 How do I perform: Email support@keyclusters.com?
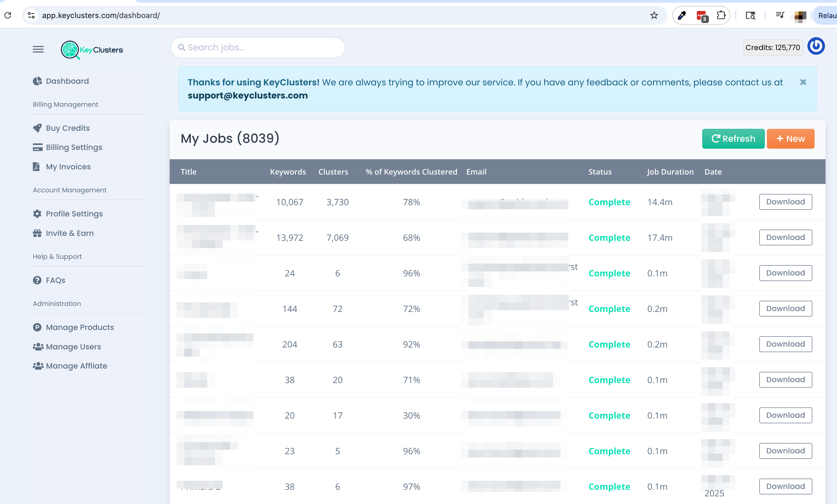pyautogui.click(x=247, y=95)
